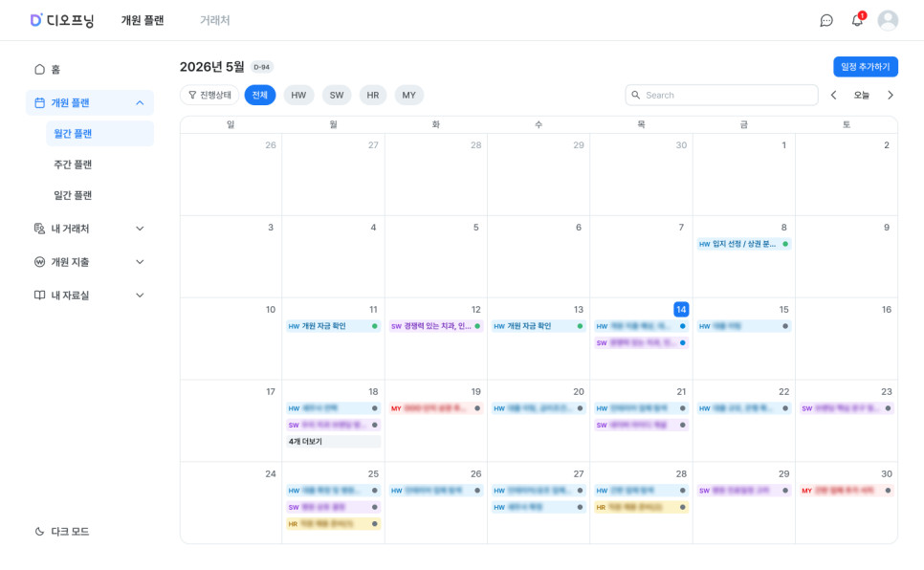Click the 2026년 5월 month heading
Viewport: 924px width, 570px height.
(212, 67)
